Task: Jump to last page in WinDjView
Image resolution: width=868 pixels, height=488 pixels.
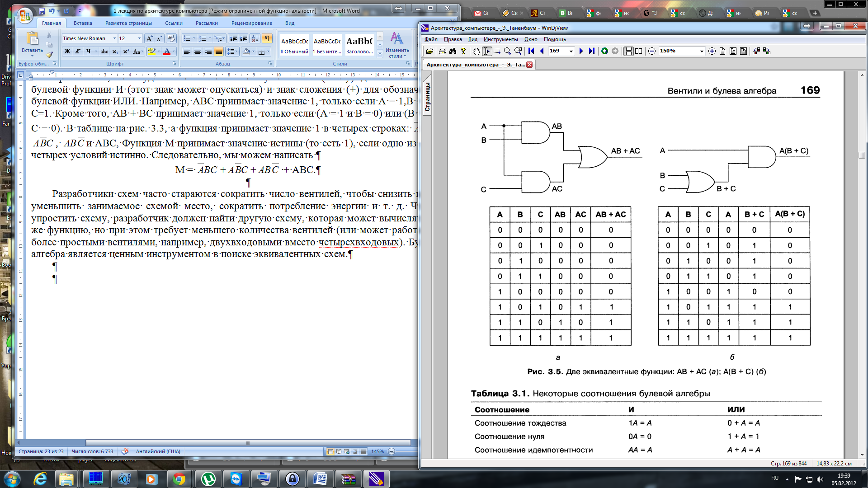Action: 591,51
